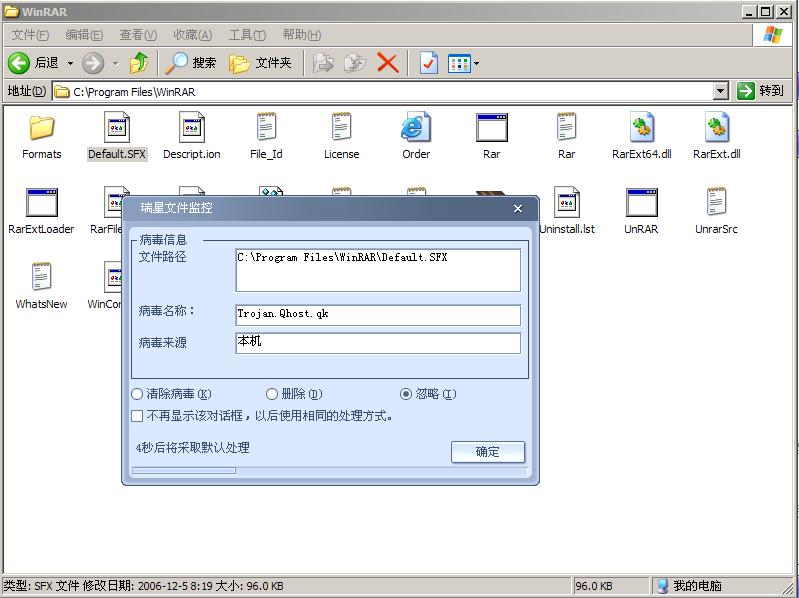Open the Back history dropdown arrow

(x=70, y=64)
